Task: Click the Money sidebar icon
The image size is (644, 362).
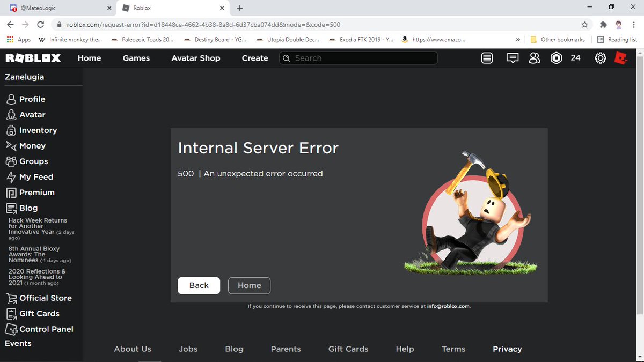Action: click(11, 146)
